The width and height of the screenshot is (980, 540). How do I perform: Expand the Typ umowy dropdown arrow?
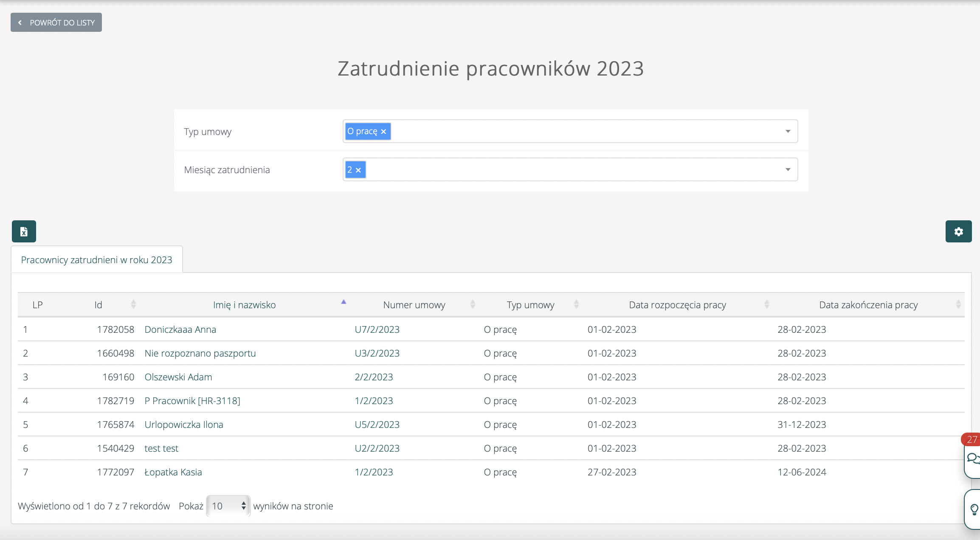[788, 131]
